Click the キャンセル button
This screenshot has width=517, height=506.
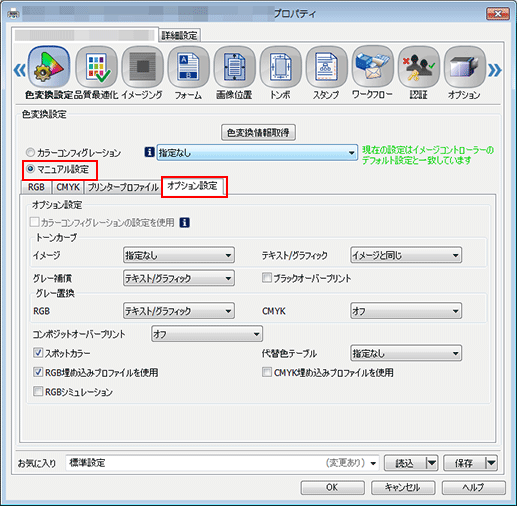tap(403, 487)
